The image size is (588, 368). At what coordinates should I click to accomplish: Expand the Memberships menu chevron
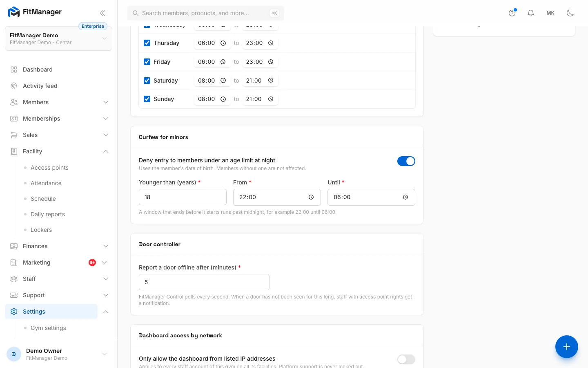coord(106,119)
